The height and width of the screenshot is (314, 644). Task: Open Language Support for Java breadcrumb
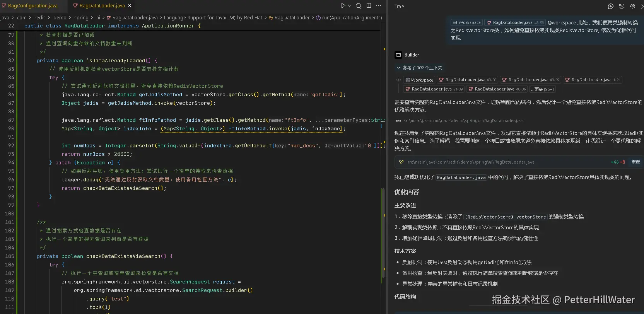tap(213, 18)
